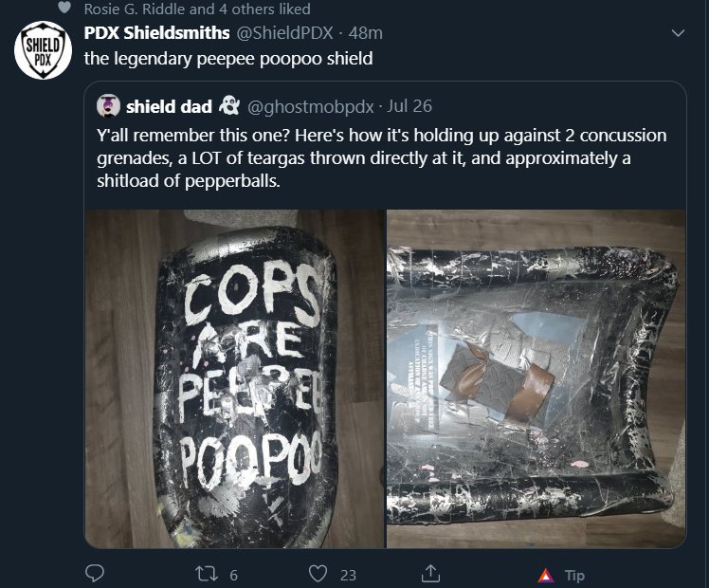Image resolution: width=709 pixels, height=588 pixels.
Task: View the COPS ARE PEEPEE POOPOO photo
Action: (x=235, y=378)
